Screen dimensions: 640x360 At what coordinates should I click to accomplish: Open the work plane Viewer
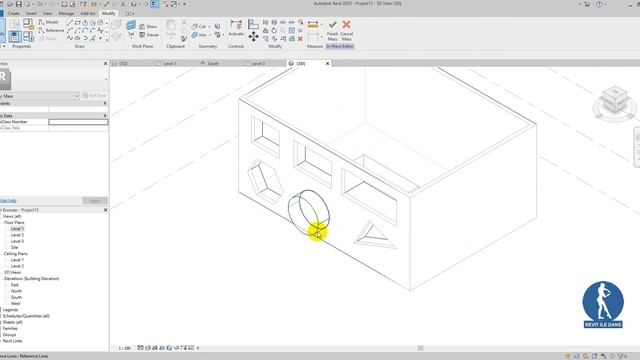[x=149, y=35]
